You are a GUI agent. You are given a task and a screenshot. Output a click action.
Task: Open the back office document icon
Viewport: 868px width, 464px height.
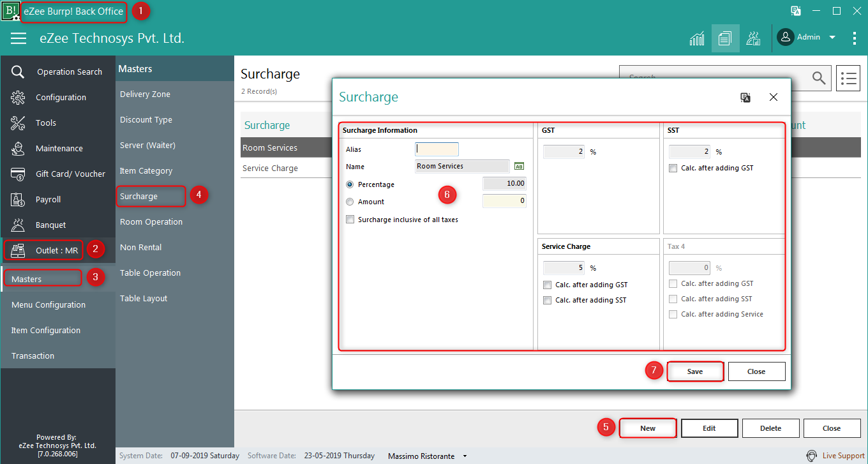[725, 38]
